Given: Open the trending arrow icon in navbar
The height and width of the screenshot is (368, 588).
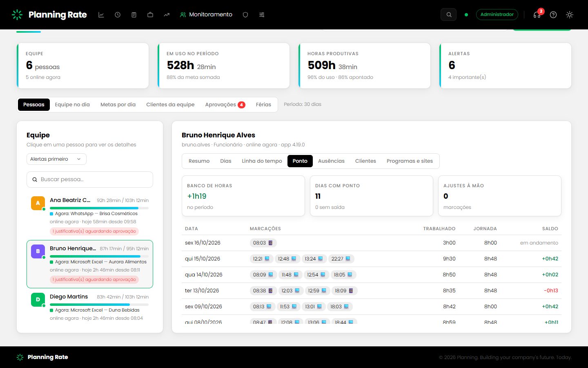Looking at the screenshot, I should pyautogui.click(x=167, y=15).
